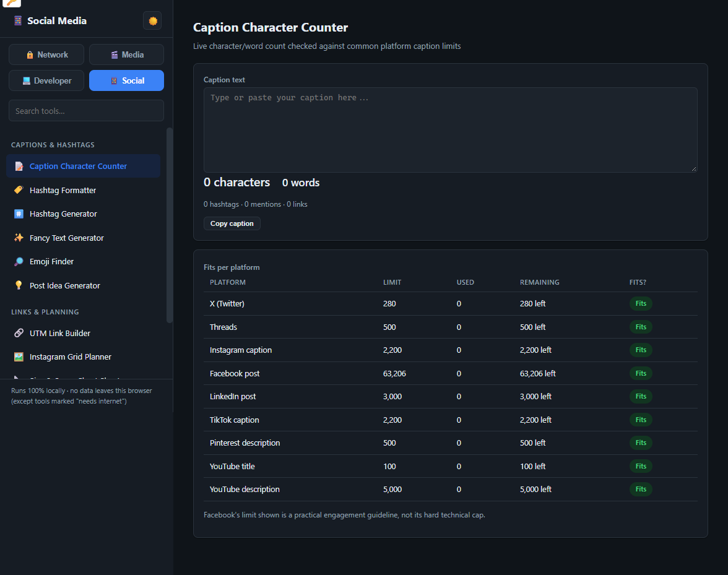
Task: Open the Hashtag Formatter tool
Action: coord(84,190)
